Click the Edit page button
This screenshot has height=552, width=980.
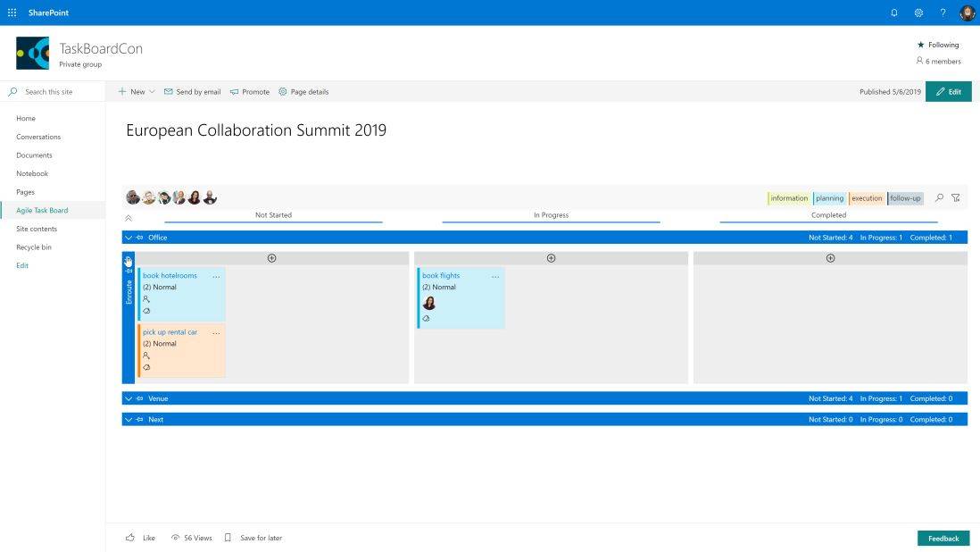948,92
